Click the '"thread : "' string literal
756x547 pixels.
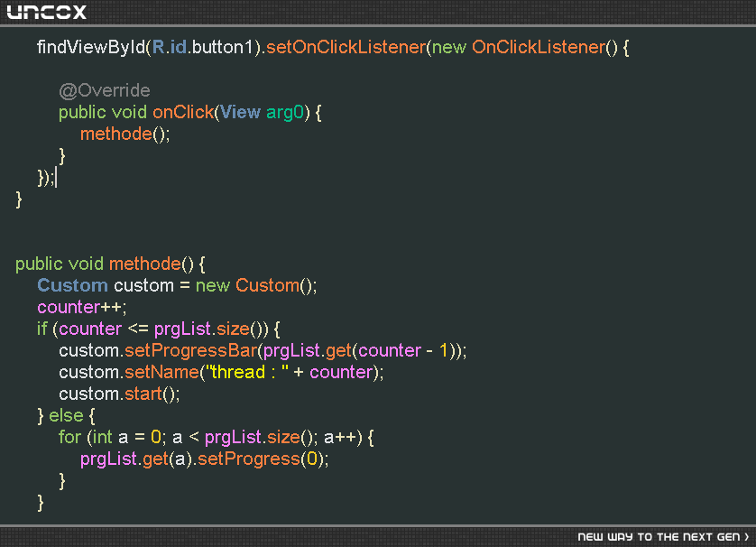coord(247,372)
